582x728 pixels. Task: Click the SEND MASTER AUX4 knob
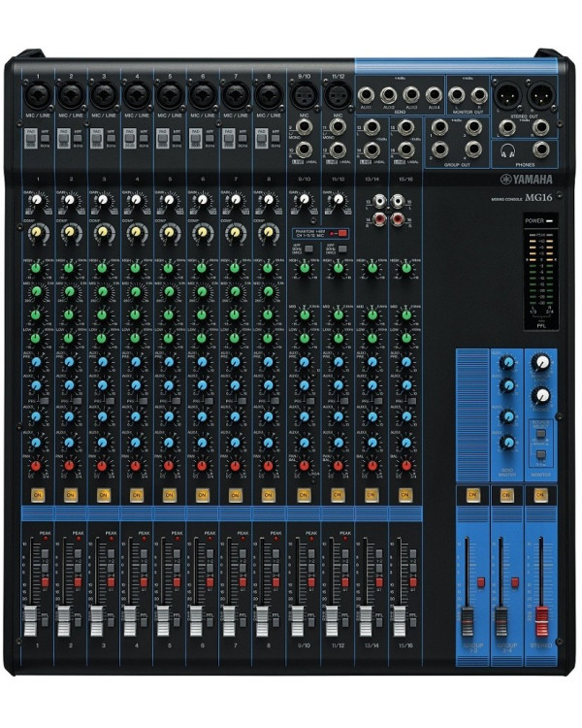click(x=508, y=442)
